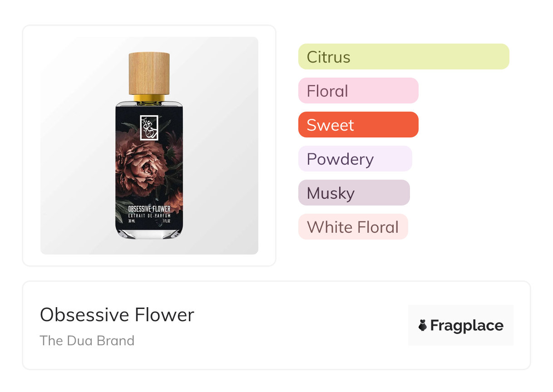Click the gold collar below the cap
The width and height of the screenshot is (553, 392).
point(149,98)
